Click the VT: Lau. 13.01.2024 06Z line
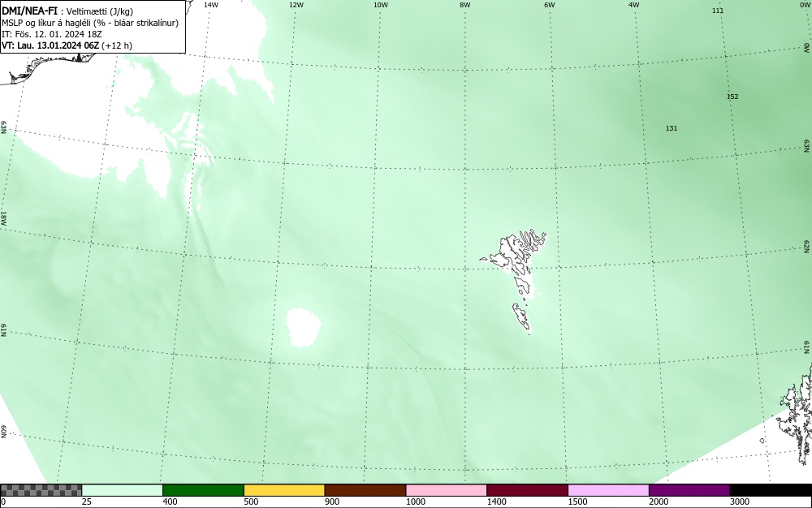This screenshot has height=508, width=812. [67, 45]
